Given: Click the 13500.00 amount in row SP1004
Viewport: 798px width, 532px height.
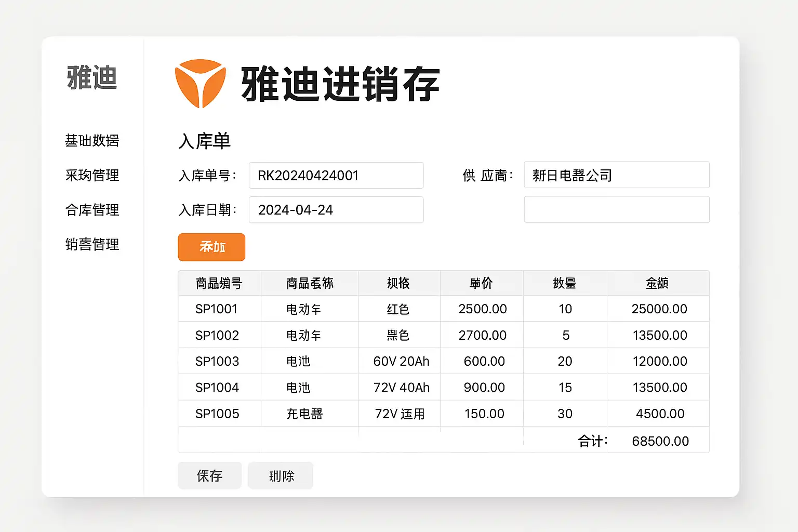Looking at the screenshot, I should pyautogui.click(x=660, y=388).
